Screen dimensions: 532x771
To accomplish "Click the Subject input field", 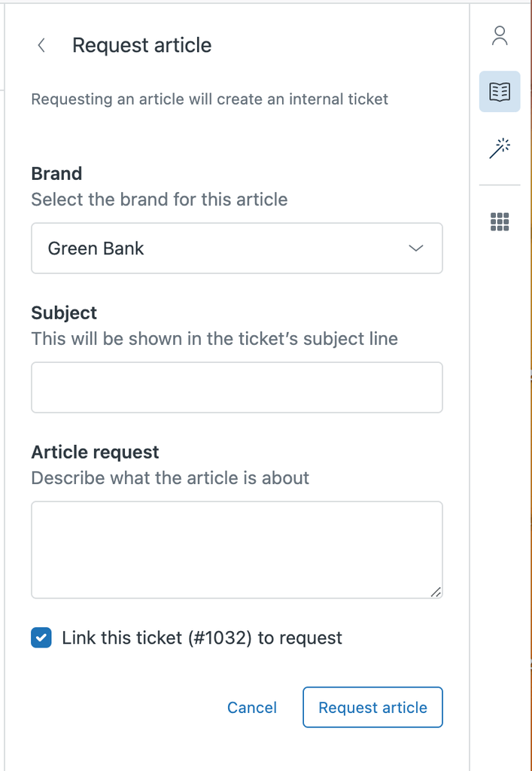I will coord(236,387).
